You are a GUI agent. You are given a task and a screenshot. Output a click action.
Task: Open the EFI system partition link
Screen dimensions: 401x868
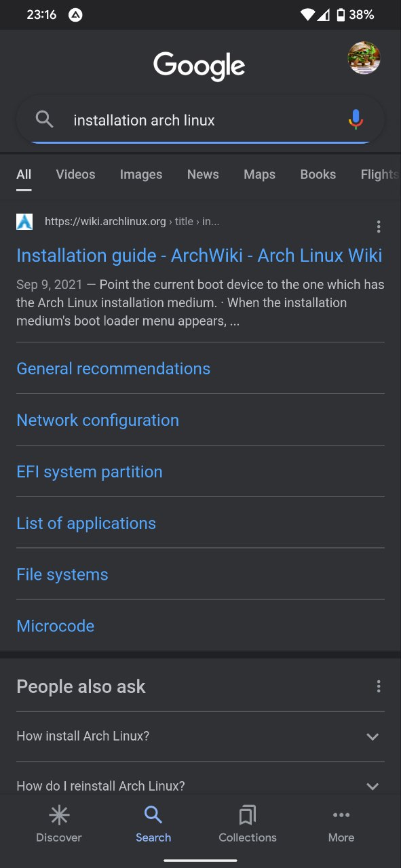pyautogui.click(x=90, y=471)
